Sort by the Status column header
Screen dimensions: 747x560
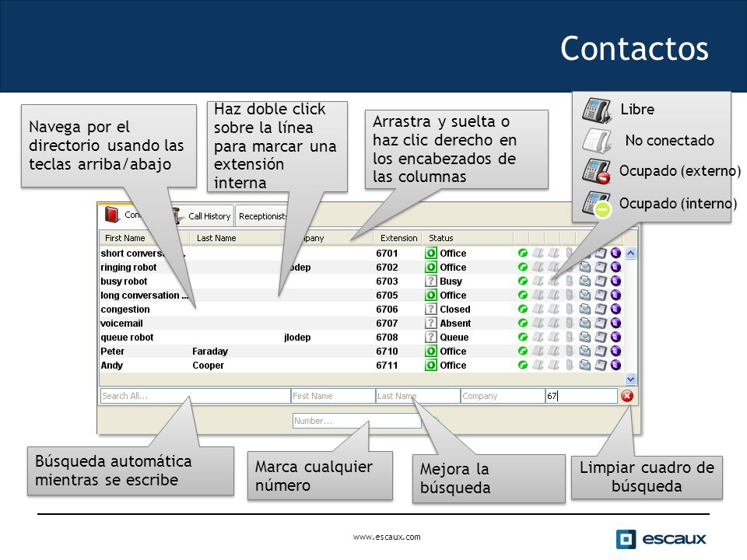pos(440,238)
